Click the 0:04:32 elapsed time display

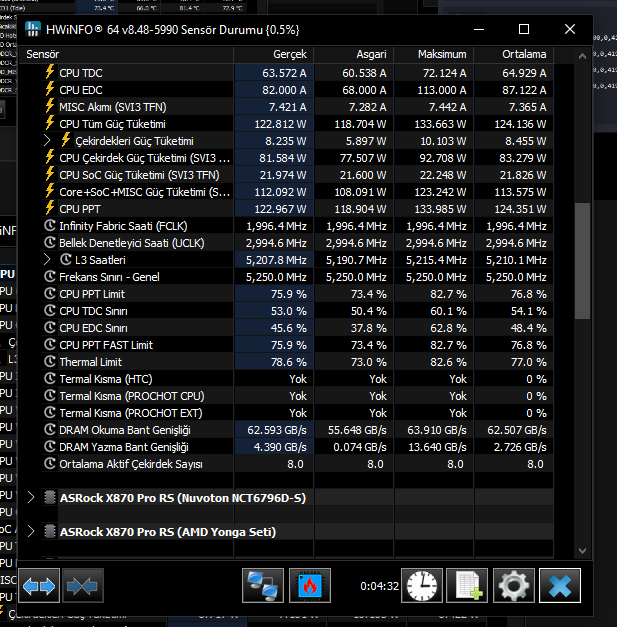[x=379, y=586]
